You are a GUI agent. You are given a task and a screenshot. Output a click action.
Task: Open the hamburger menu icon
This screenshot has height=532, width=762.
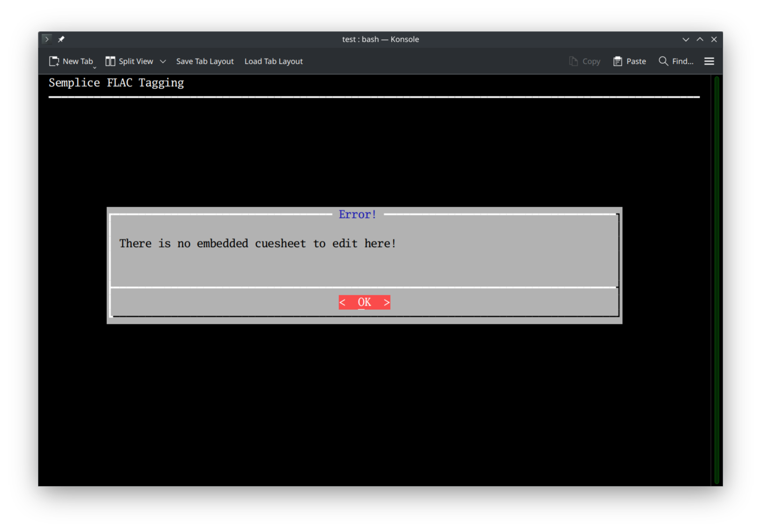[x=709, y=61]
